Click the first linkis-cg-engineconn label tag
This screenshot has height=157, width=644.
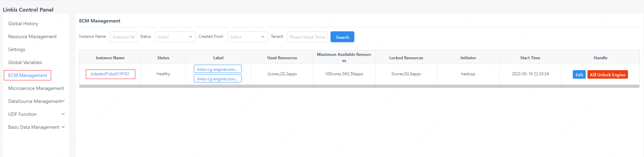click(217, 69)
